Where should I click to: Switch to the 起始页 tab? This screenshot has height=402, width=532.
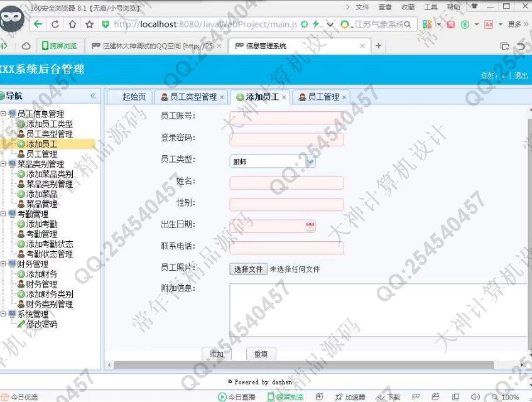[x=133, y=97]
